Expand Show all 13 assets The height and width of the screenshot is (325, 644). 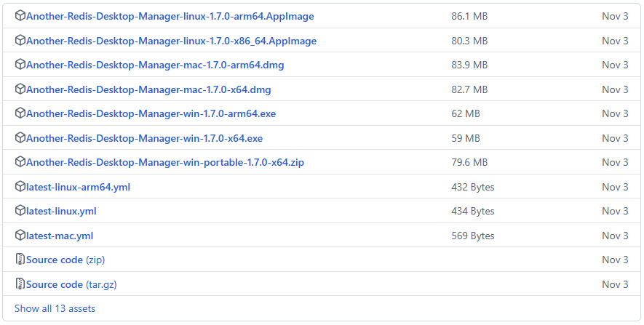pos(55,308)
